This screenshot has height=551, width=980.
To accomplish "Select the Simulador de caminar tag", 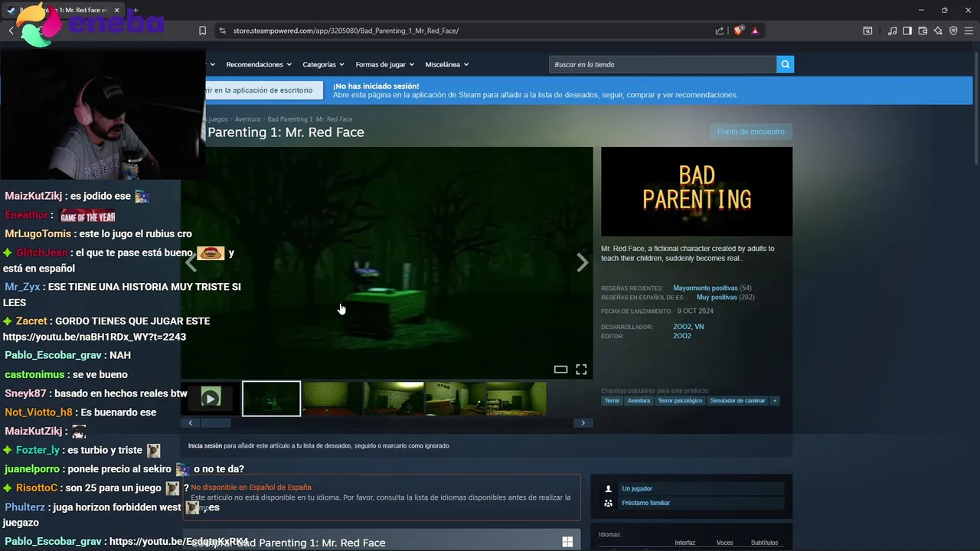I will coord(737,400).
